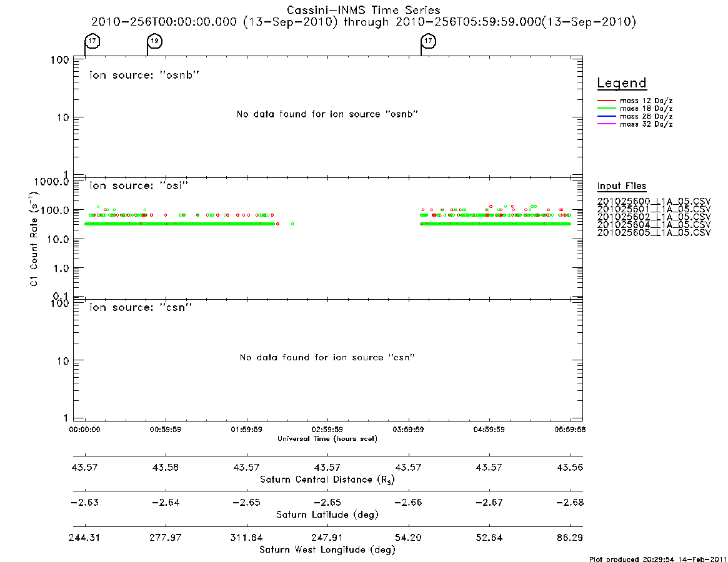Click the -2.68 latitude value
728x562 pixels.
(570, 503)
